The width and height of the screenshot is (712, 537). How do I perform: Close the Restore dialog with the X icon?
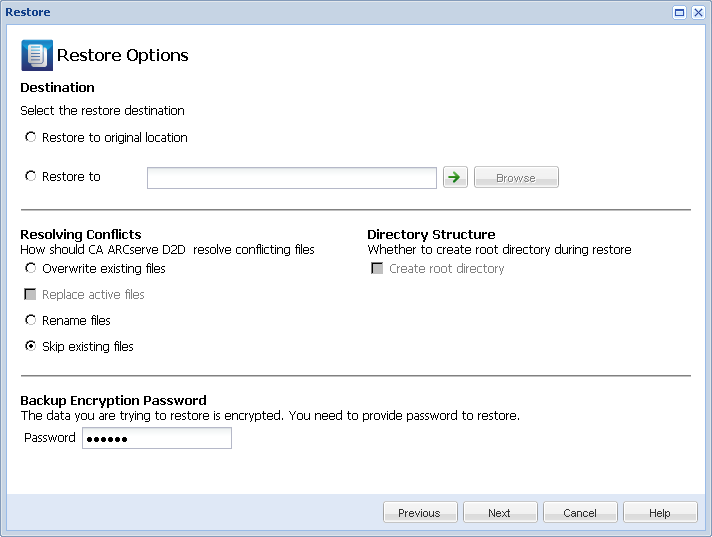point(697,13)
